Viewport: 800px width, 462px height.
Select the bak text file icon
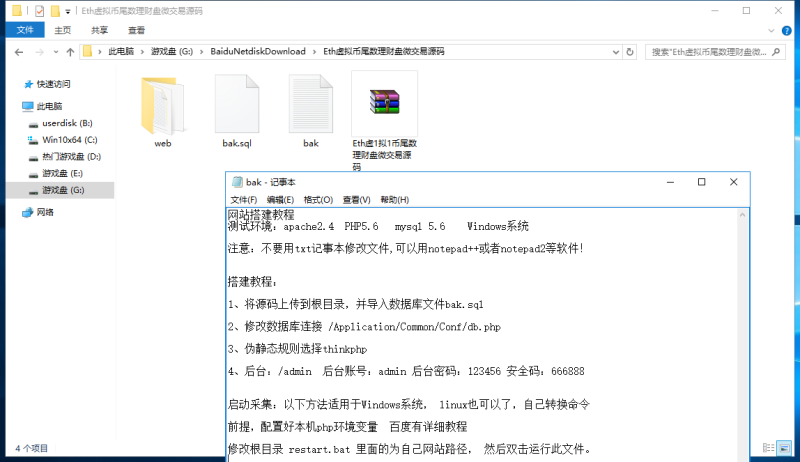tap(311, 104)
